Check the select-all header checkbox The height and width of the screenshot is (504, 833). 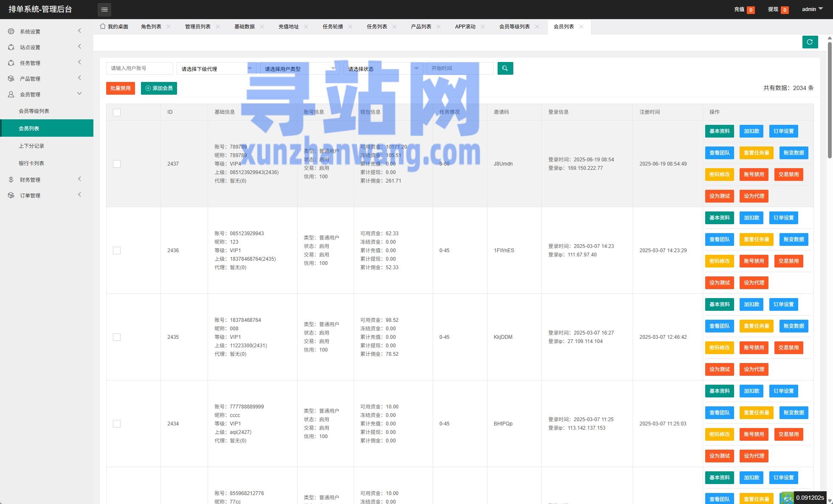point(117,113)
